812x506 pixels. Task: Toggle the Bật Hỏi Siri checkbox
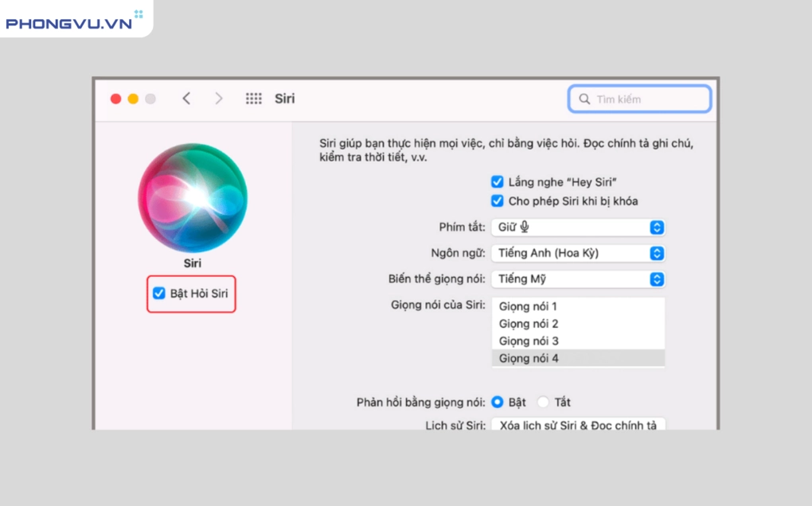159,294
